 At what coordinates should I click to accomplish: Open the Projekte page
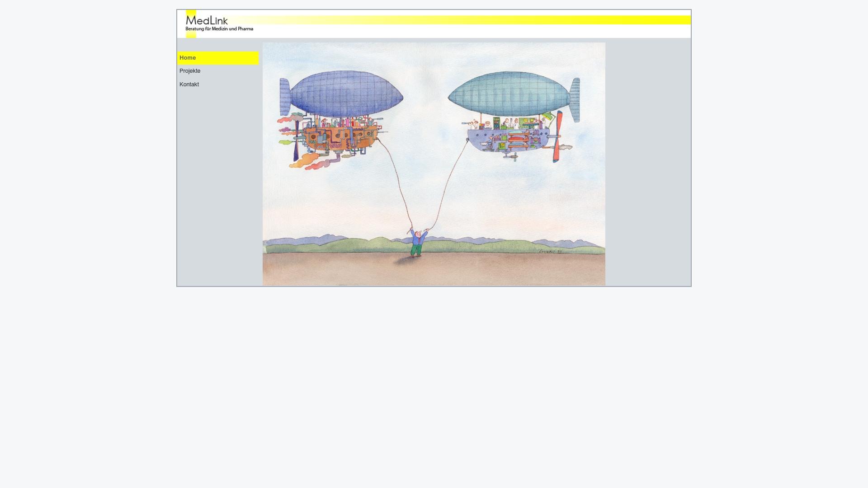click(x=190, y=71)
